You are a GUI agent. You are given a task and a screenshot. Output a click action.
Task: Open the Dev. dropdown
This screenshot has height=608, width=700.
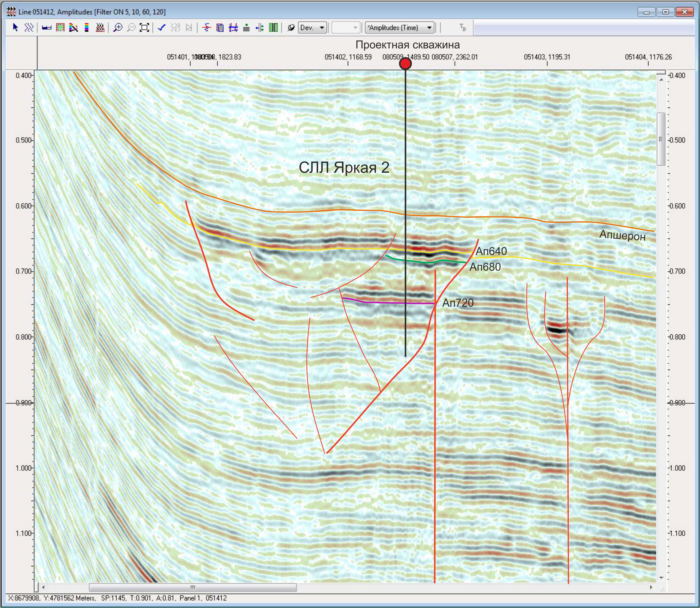pos(312,28)
